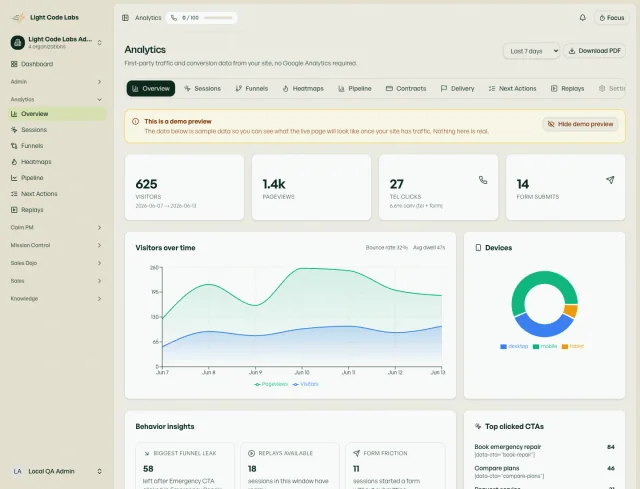This screenshot has height=489, width=640.
Task: Click the Funnels icon in sidebar
Action: pyautogui.click(x=14, y=146)
